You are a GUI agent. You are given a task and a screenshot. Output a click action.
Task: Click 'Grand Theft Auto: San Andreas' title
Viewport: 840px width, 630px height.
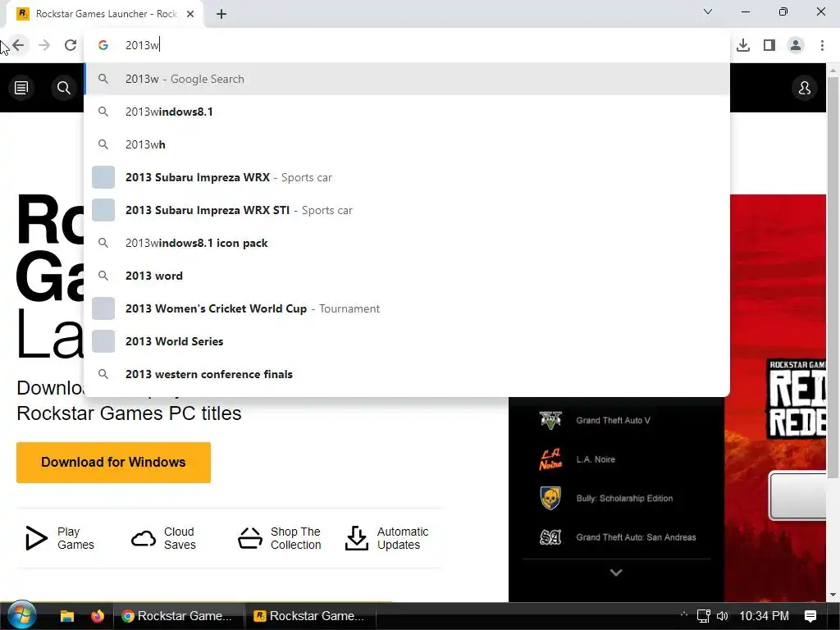click(x=636, y=536)
